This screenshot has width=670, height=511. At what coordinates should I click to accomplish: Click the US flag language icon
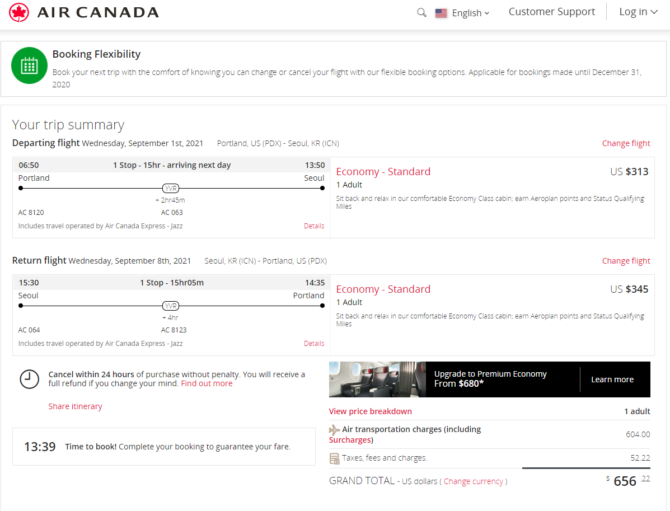click(x=441, y=13)
